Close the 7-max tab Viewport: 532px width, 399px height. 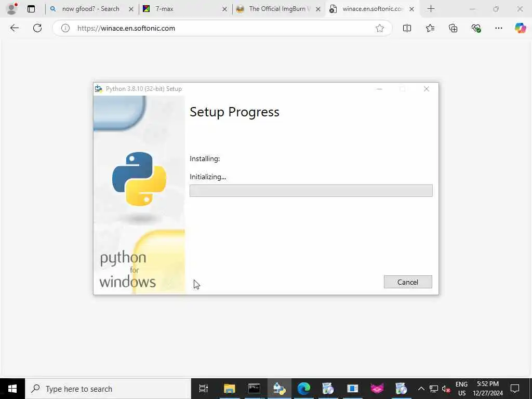[224, 9]
